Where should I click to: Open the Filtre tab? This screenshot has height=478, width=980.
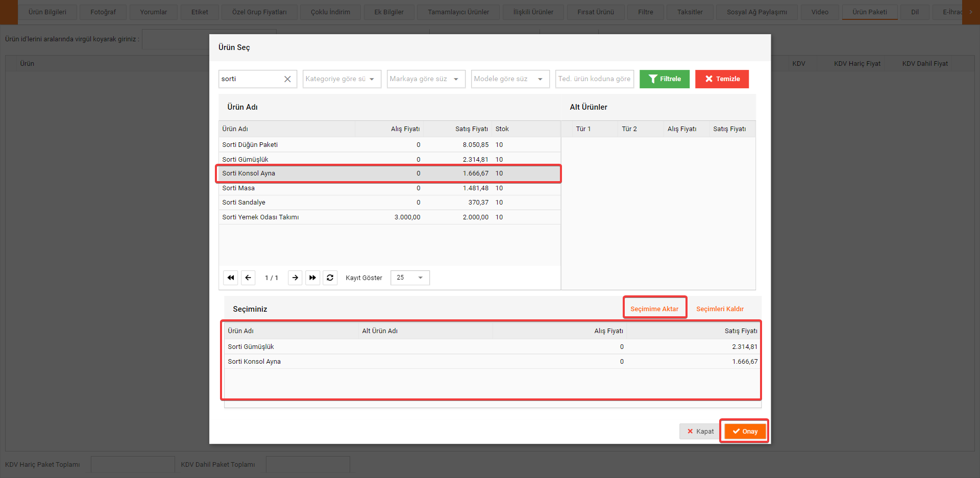[646, 12]
